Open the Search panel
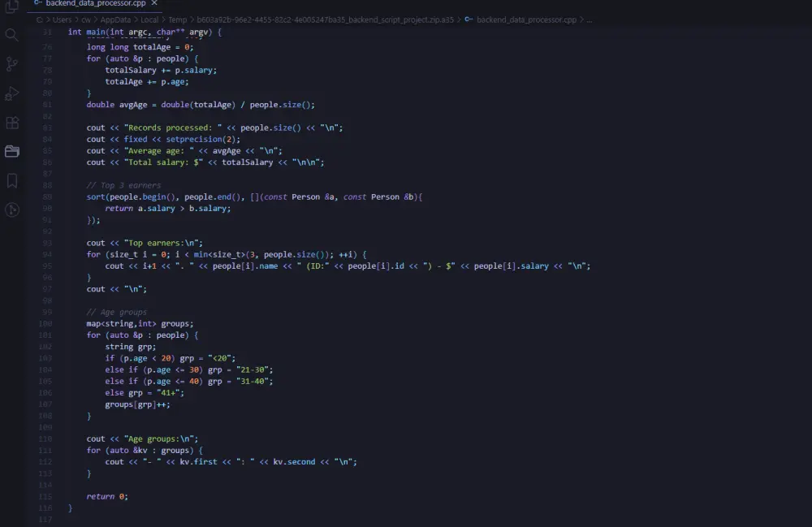Image resolution: width=812 pixels, height=527 pixels. coord(11,36)
